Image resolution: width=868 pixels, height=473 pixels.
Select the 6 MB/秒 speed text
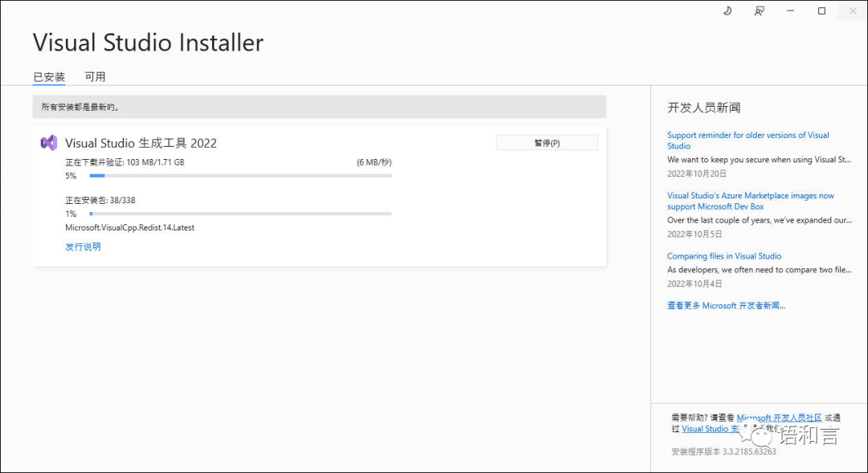click(x=375, y=162)
